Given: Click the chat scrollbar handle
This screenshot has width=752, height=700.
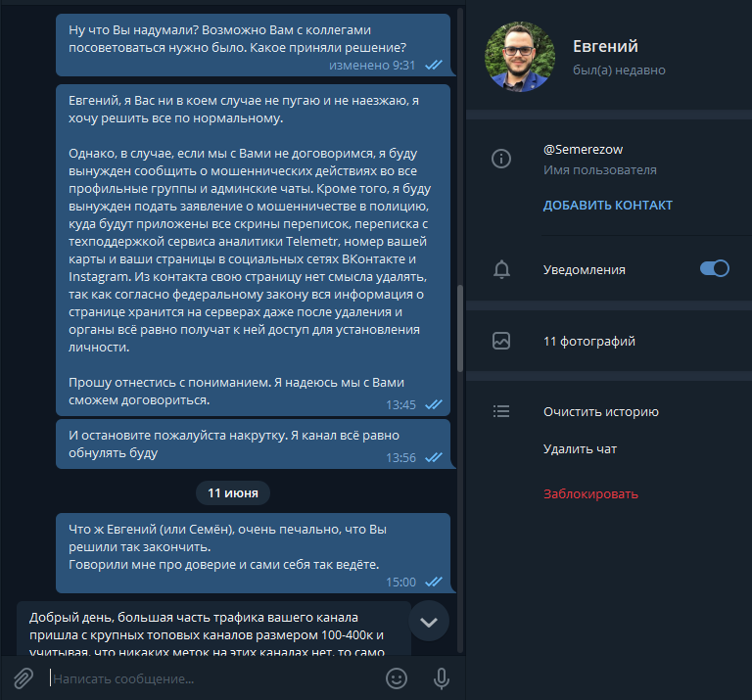Looking at the screenshot, I should click(460, 328).
